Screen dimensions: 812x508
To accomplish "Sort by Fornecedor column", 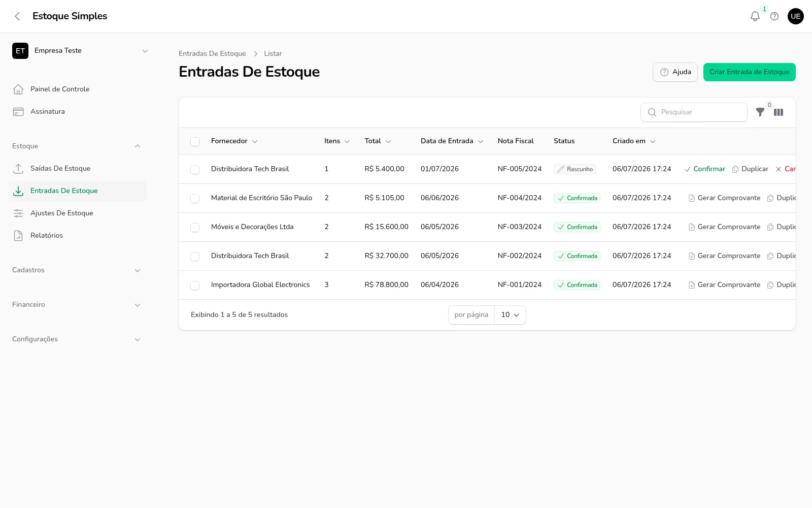I will 234,141.
